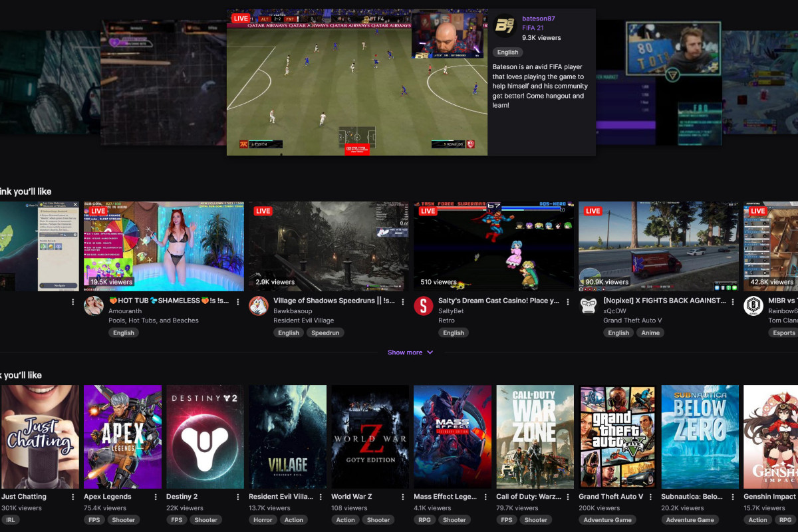Click bateson87 streamer name link
798x532 pixels.
539,19
